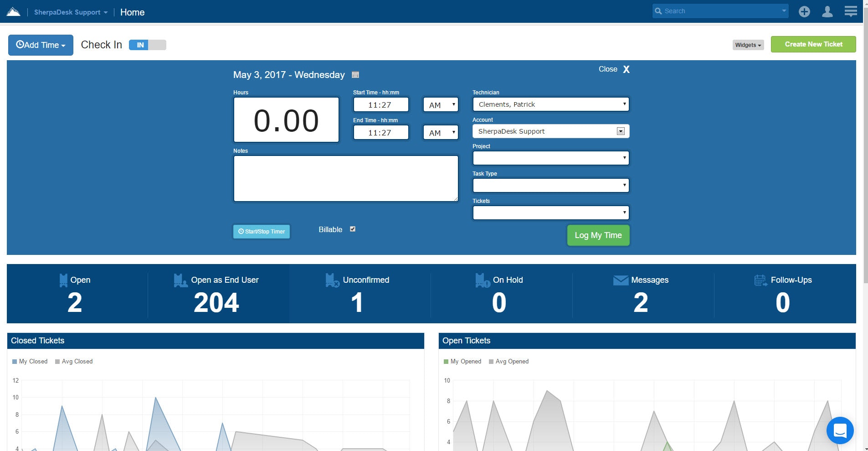
Task: Open the SherpaDesk Support organization dropdown
Action: (x=71, y=12)
